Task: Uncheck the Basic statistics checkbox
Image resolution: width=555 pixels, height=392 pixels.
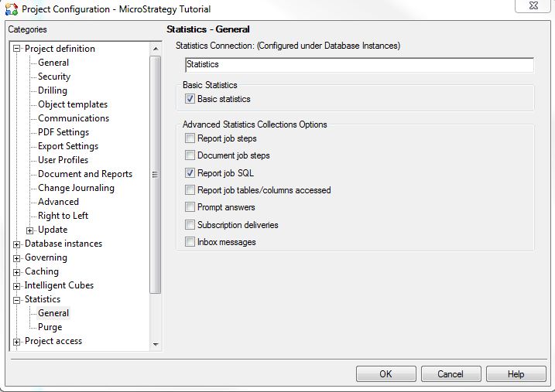Action: [x=190, y=99]
